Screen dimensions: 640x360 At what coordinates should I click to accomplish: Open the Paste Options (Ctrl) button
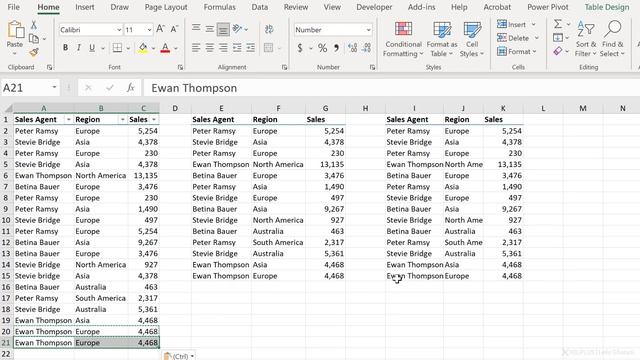click(x=178, y=356)
